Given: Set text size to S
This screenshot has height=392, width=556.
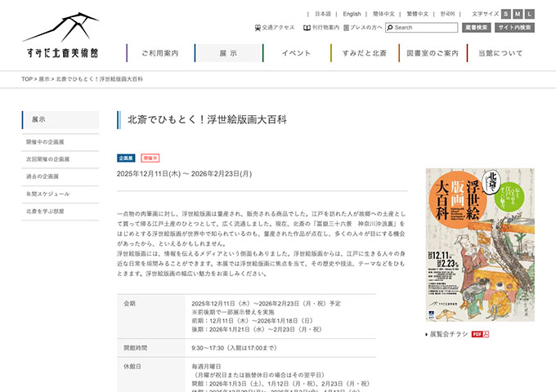Looking at the screenshot, I should 506,14.
